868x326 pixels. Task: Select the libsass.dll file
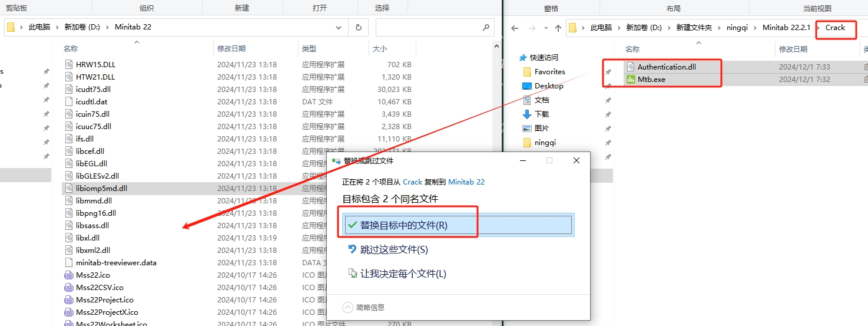[x=92, y=225]
